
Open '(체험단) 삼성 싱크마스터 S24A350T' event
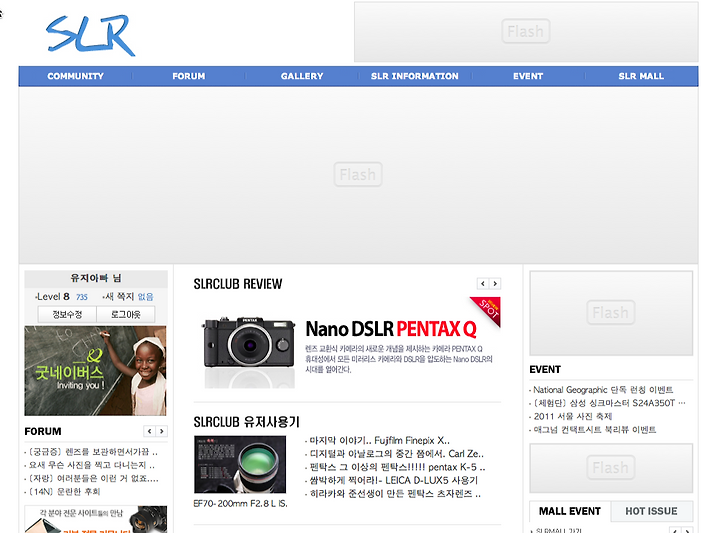coord(608,404)
